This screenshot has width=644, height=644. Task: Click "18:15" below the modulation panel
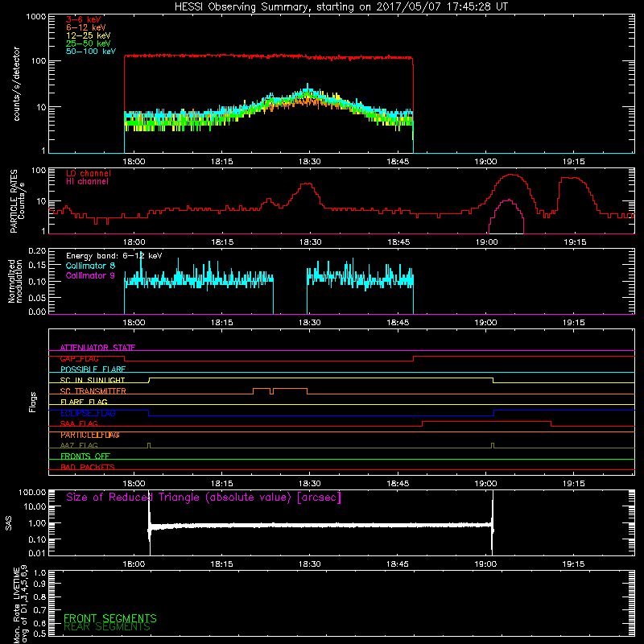[x=222, y=323]
